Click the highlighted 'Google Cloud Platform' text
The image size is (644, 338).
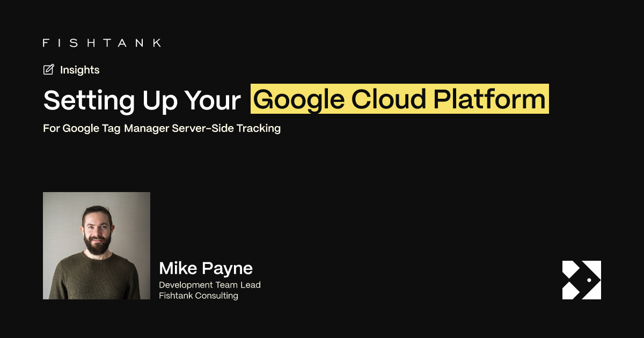click(400, 99)
